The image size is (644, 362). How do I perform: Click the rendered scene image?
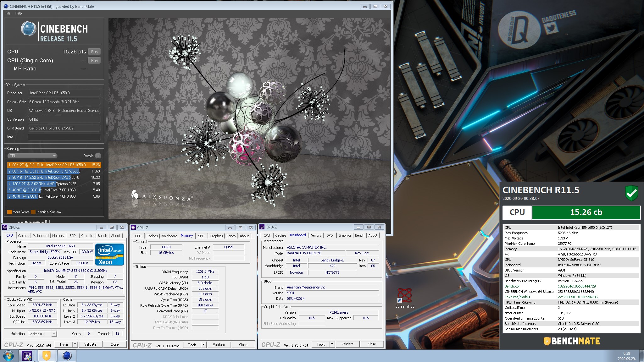coord(249,119)
